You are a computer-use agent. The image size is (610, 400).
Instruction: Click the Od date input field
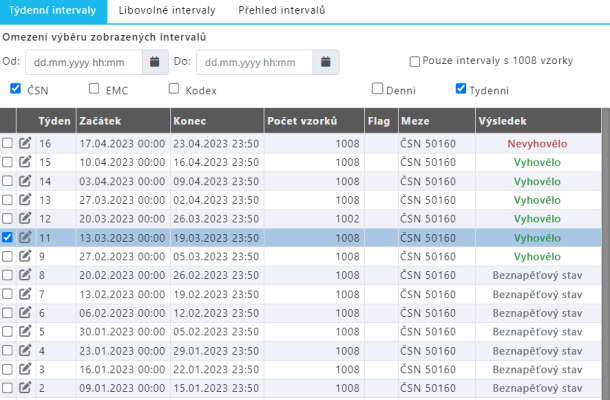click(84, 62)
